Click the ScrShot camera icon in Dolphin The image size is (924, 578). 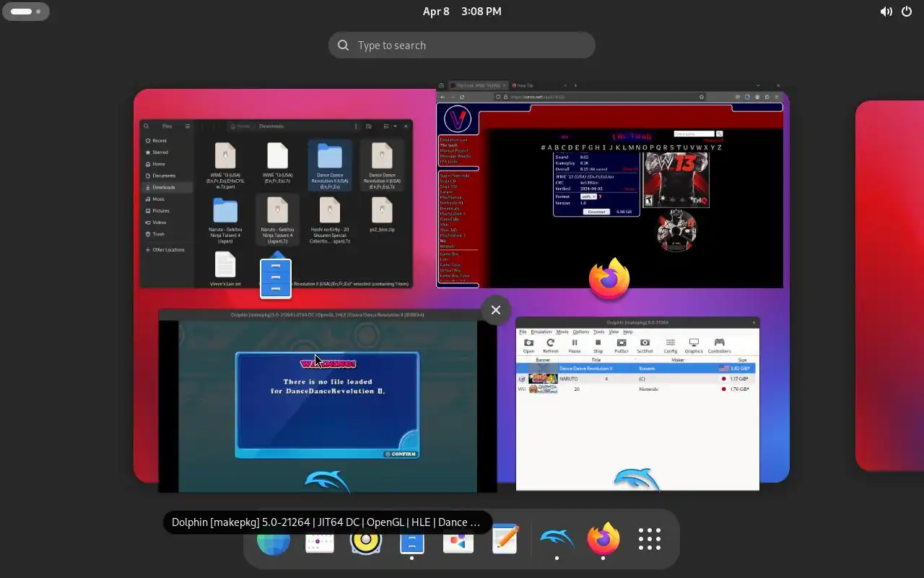pyautogui.click(x=645, y=345)
